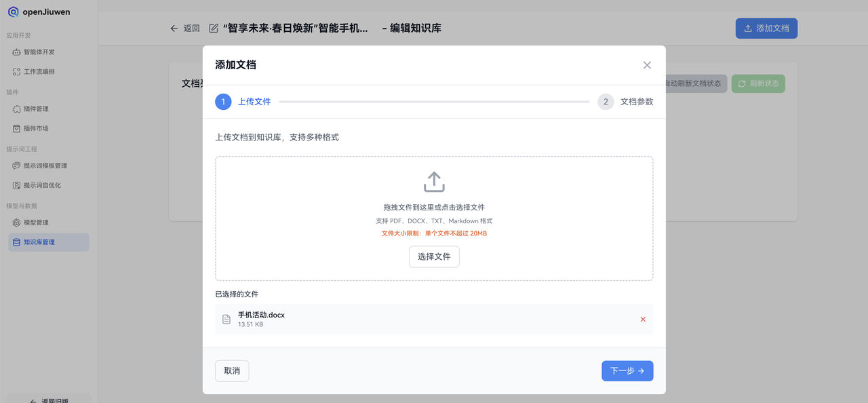Select the 智能体开发 sidebar icon
This screenshot has width=868, height=403.
click(x=16, y=52)
